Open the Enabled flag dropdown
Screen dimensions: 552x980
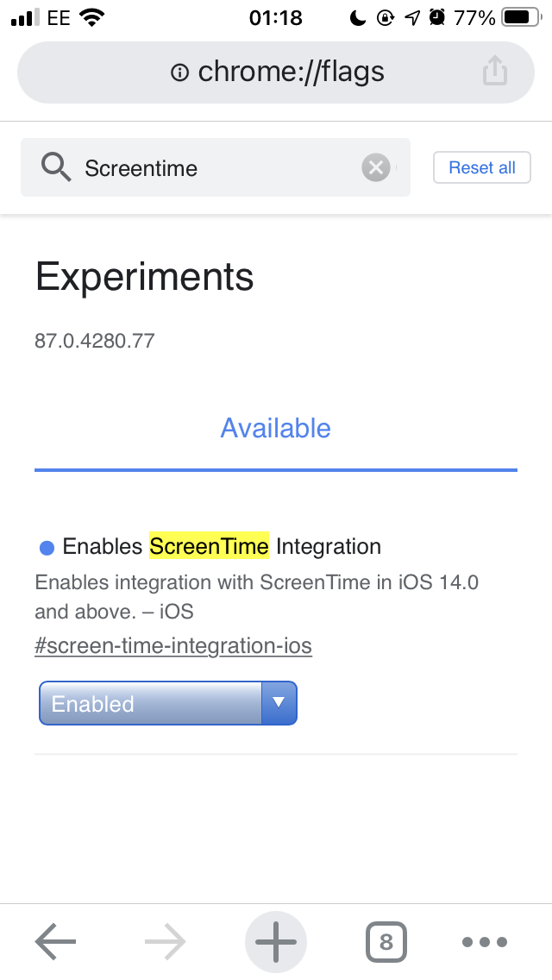click(x=151, y=703)
